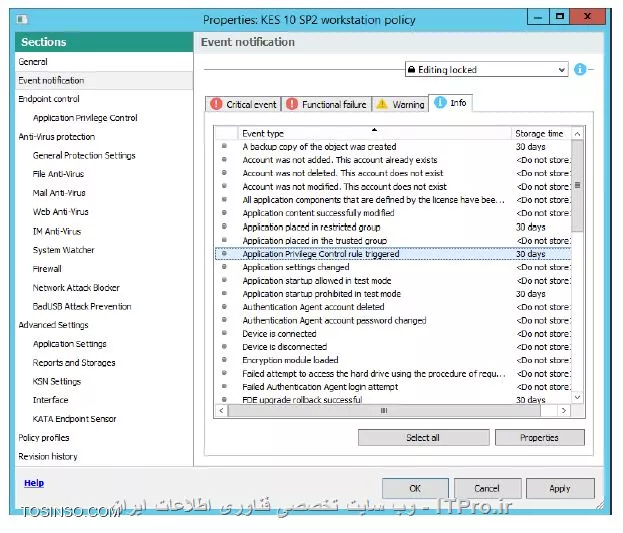Click bullet icon for 'Device is connected' row

pos(224,333)
